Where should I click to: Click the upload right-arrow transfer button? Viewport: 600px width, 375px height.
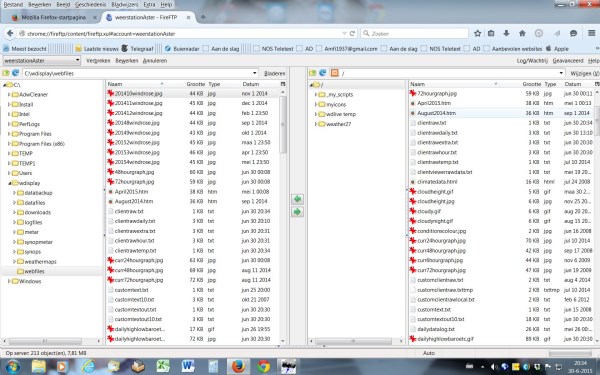[297, 212]
